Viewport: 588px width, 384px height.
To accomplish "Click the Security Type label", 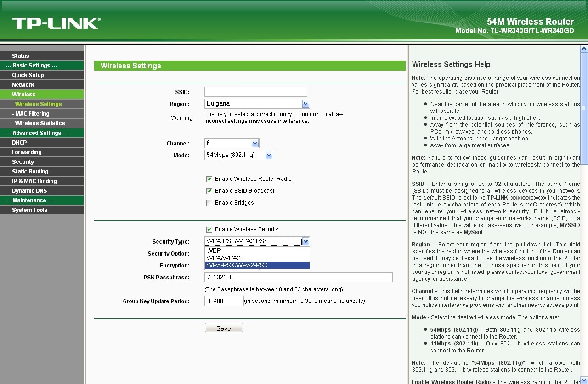I will pos(170,242).
